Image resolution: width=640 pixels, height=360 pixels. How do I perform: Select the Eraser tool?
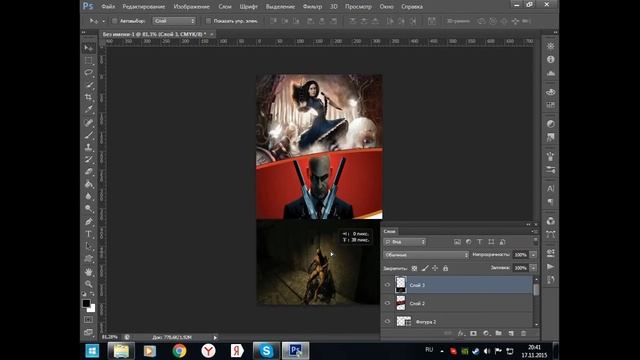point(89,172)
